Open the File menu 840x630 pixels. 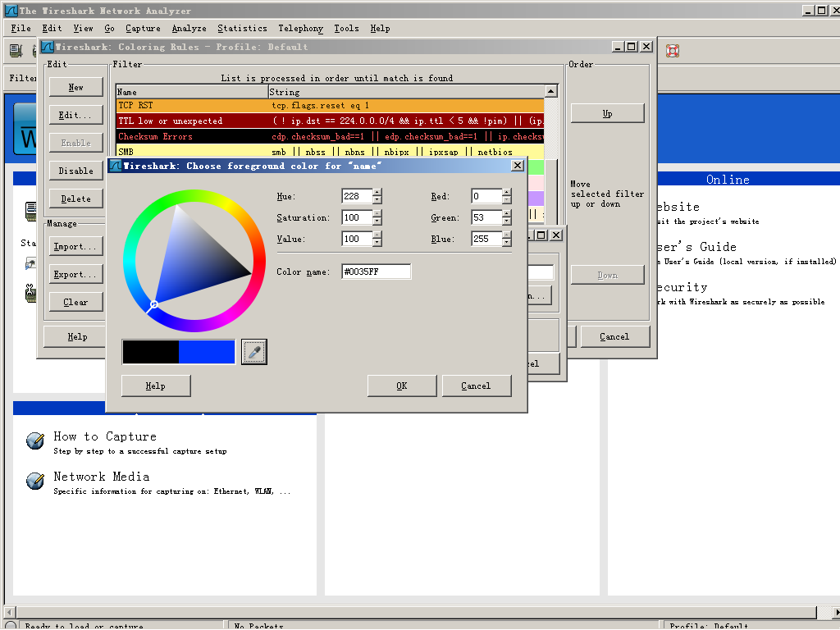tap(21, 29)
